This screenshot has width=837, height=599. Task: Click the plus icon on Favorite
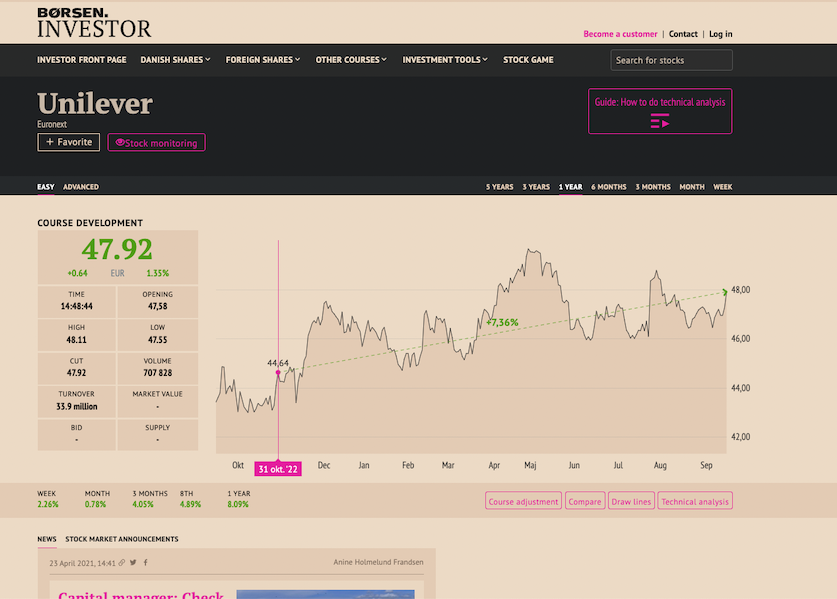tap(50, 142)
